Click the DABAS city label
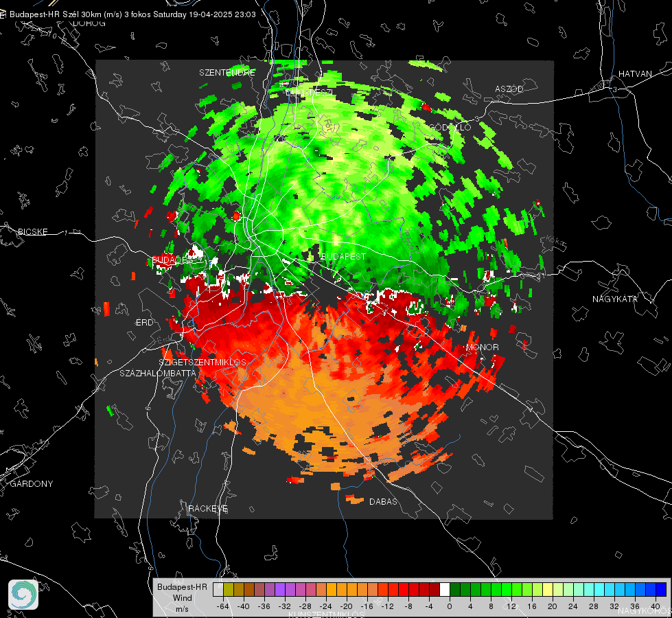 click(x=383, y=501)
